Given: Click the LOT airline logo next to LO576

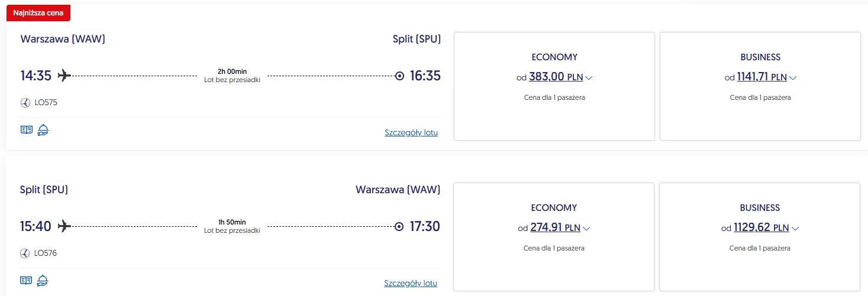Looking at the screenshot, I should tap(25, 253).
